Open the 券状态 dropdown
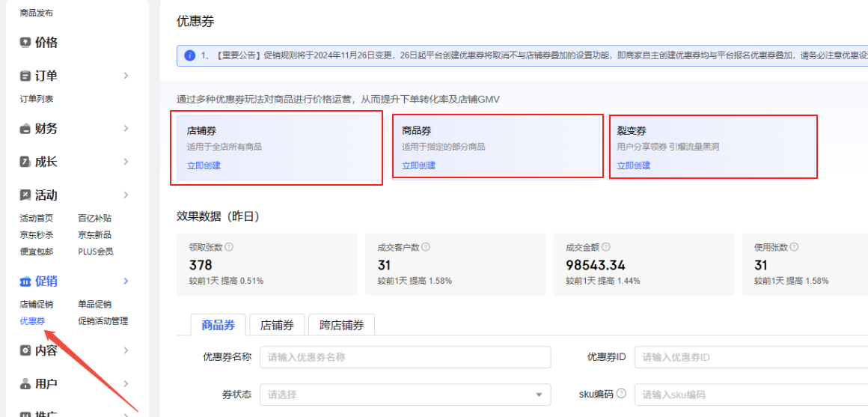This screenshot has height=417, width=868. click(405, 395)
